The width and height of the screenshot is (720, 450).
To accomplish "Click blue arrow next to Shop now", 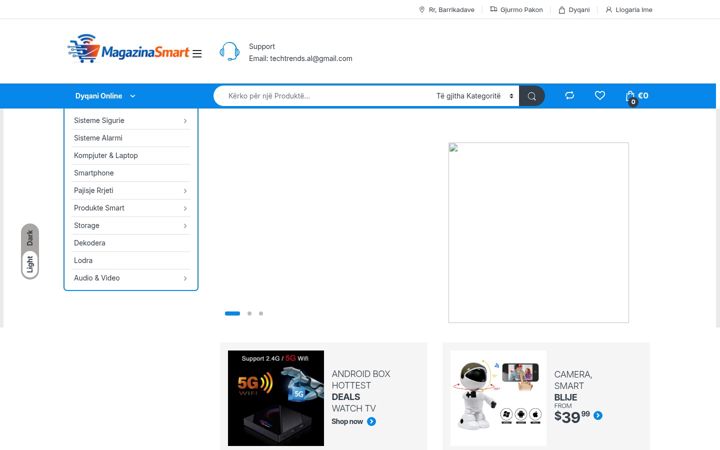I will [x=371, y=422].
